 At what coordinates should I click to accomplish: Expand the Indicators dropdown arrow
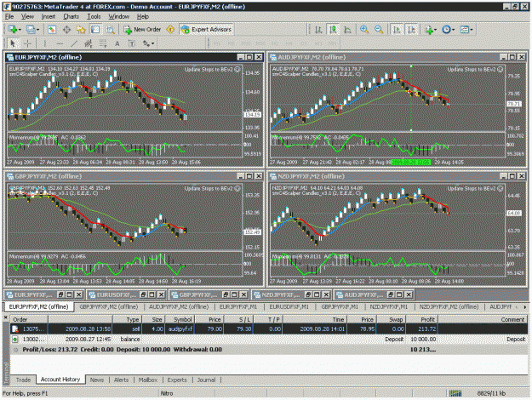coord(435,30)
